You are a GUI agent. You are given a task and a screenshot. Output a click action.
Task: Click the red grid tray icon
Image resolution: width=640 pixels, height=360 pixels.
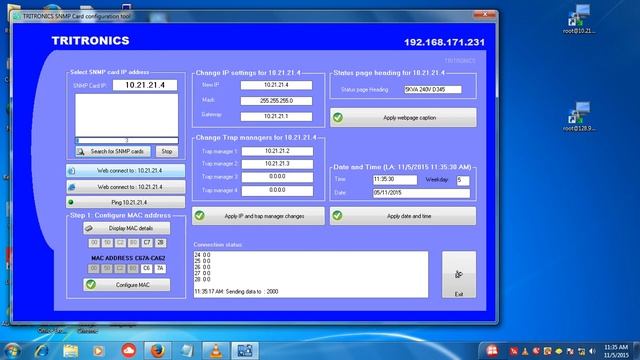491,351
